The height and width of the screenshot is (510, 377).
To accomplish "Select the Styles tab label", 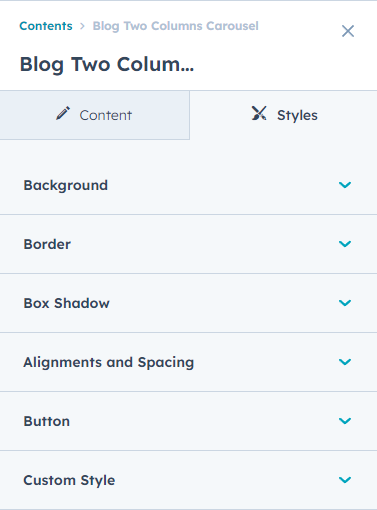I will (297, 115).
